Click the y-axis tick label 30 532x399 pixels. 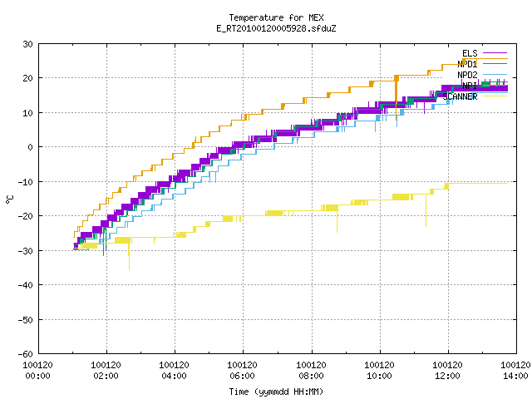(x=27, y=44)
